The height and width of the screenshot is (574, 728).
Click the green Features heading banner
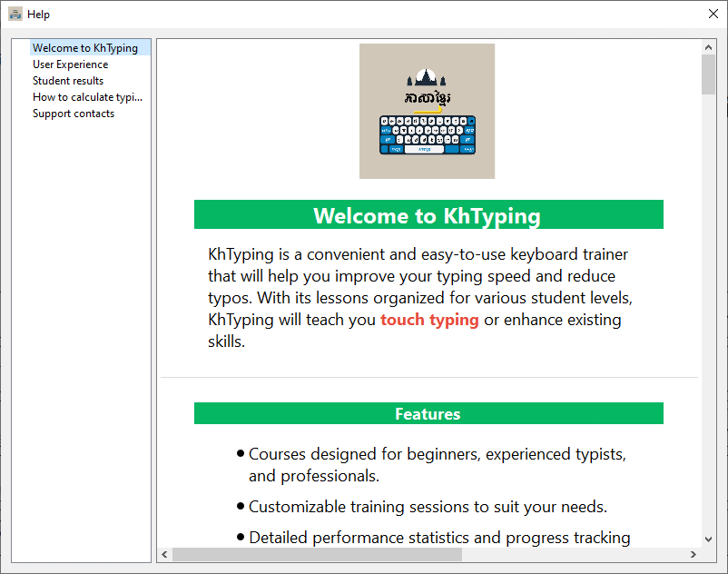coord(428,413)
